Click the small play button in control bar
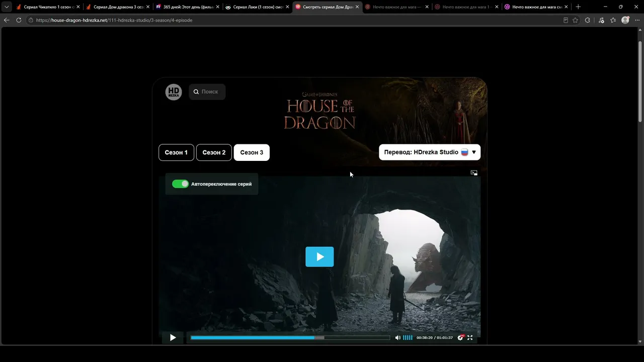The width and height of the screenshot is (644, 362). click(x=173, y=338)
